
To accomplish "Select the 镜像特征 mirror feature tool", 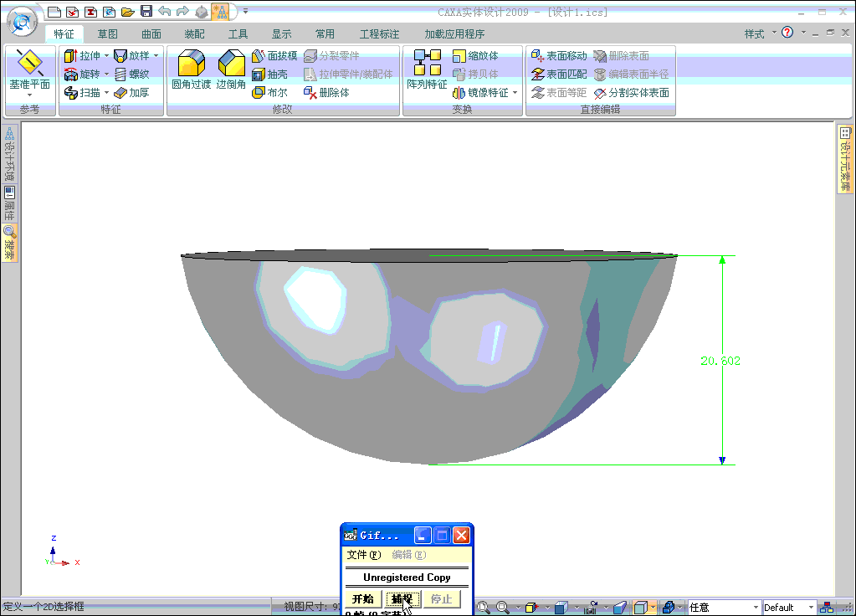I will click(x=480, y=92).
